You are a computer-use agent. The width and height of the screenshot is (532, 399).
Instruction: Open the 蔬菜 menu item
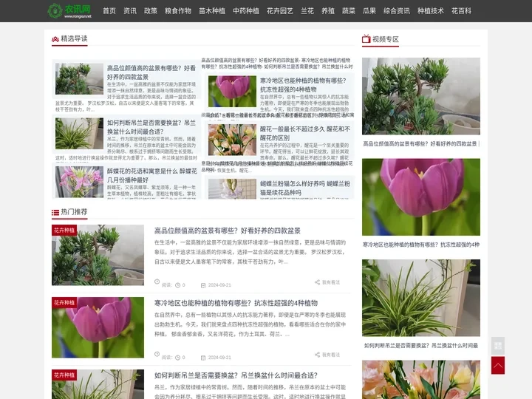[x=349, y=11]
